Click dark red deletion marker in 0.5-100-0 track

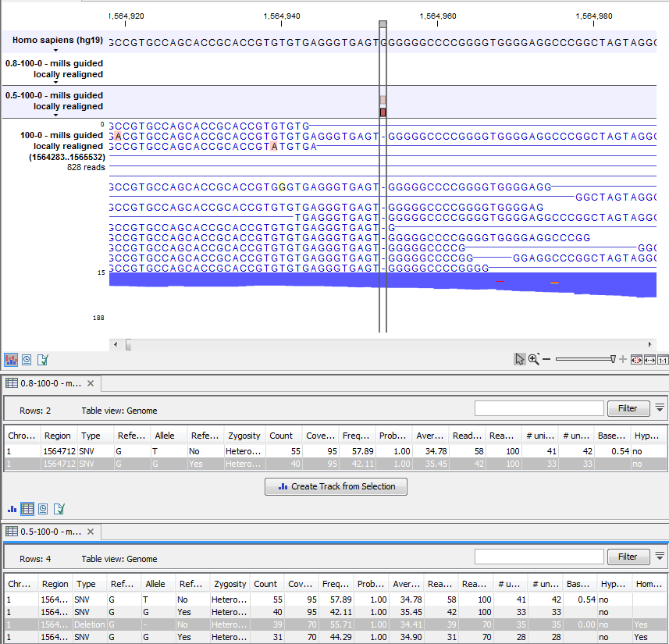point(383,112)
